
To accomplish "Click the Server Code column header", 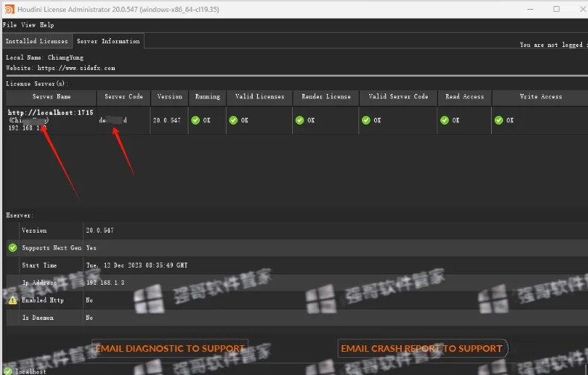I will (124, 97).
